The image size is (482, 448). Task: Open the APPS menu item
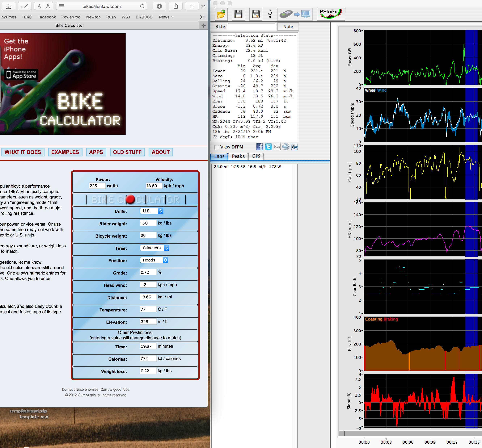pos(96,152)
